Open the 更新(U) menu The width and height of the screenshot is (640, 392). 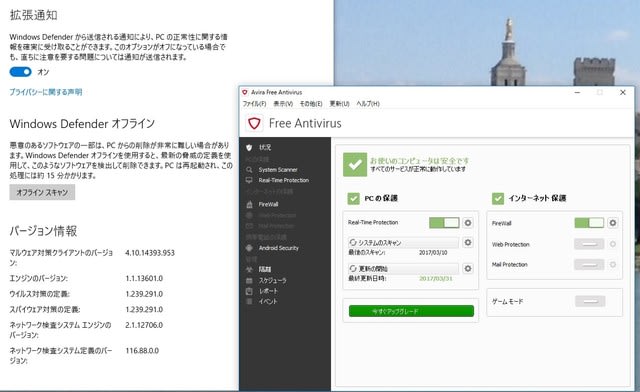[x=340, y=104]
